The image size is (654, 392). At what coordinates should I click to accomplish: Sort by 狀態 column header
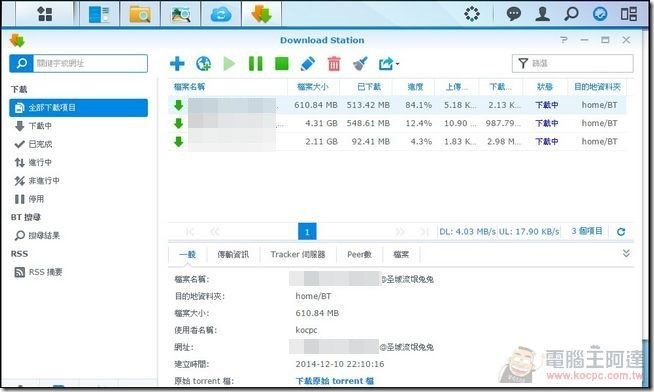(545, 87)
